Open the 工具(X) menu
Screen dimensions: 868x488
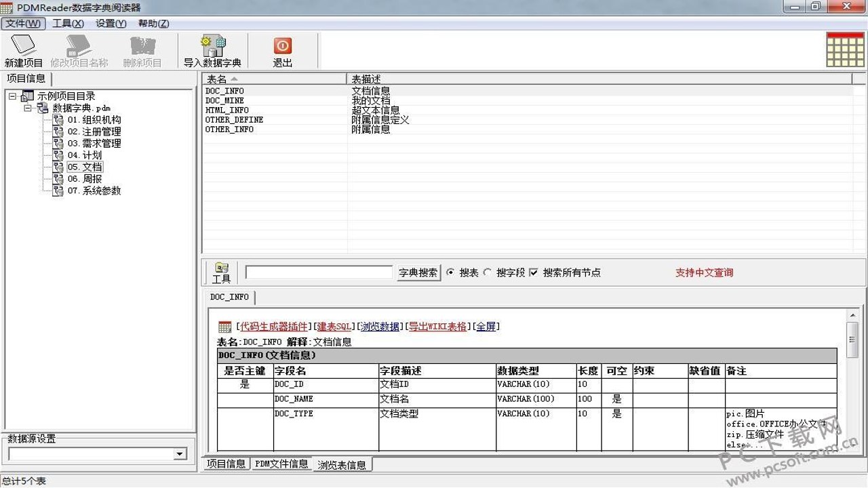[68, 23]
